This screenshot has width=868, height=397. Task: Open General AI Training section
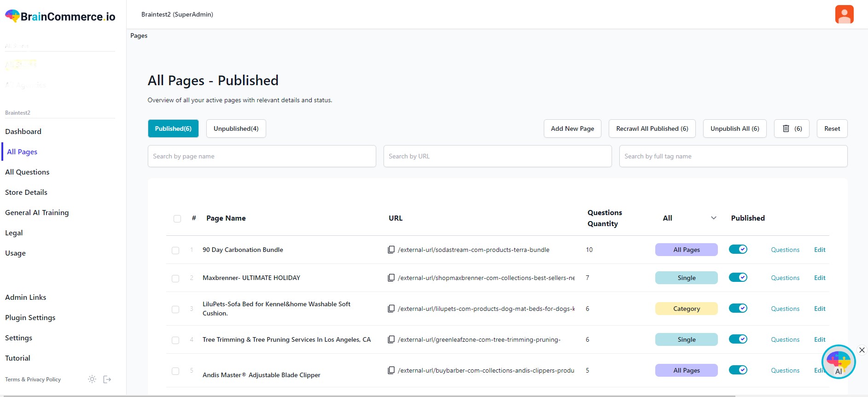coord(37,212)
